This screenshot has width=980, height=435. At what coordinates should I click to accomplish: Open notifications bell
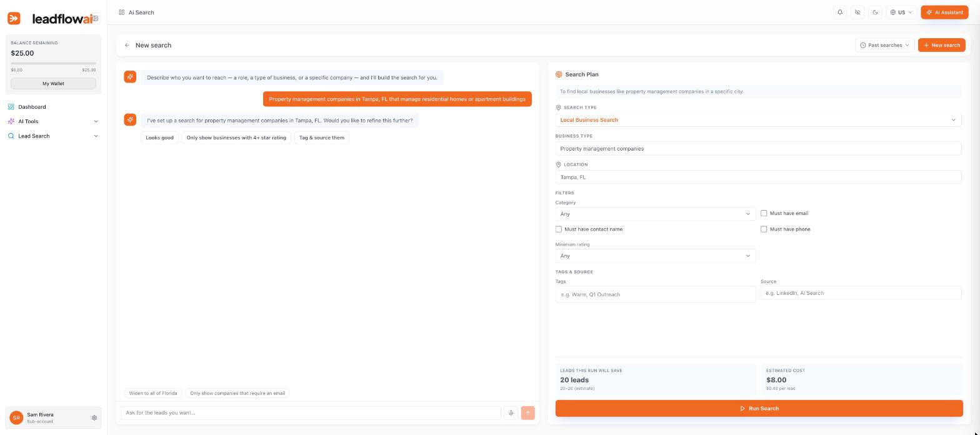point(840,12)
